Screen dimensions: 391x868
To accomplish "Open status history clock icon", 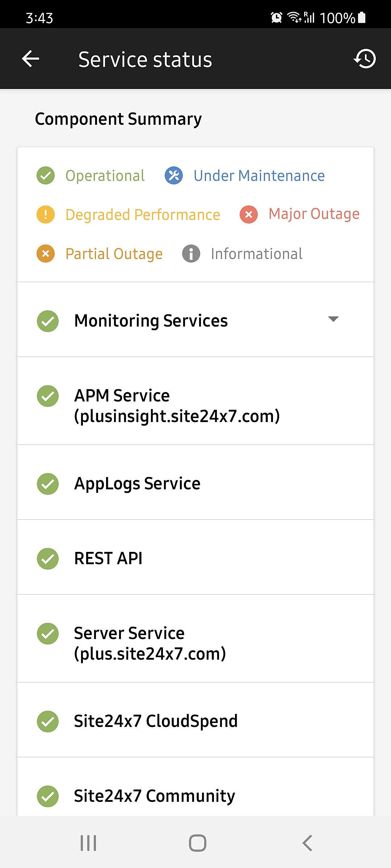I will point(365,59).
